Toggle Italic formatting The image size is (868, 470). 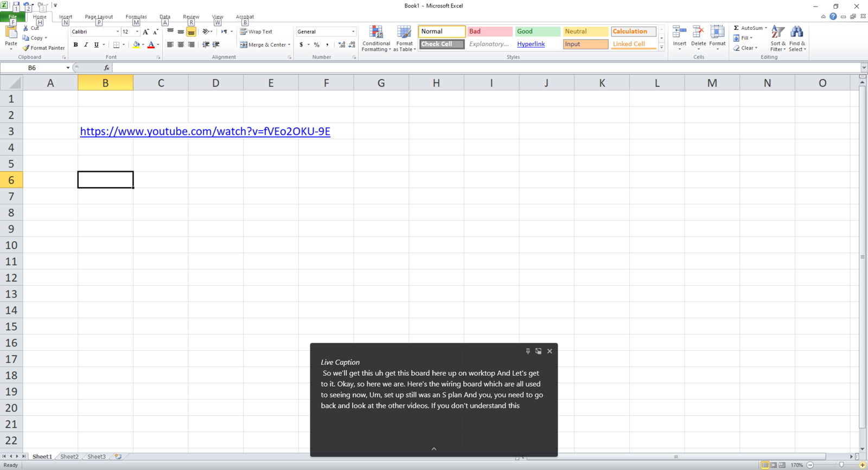[x=86, y=45]
